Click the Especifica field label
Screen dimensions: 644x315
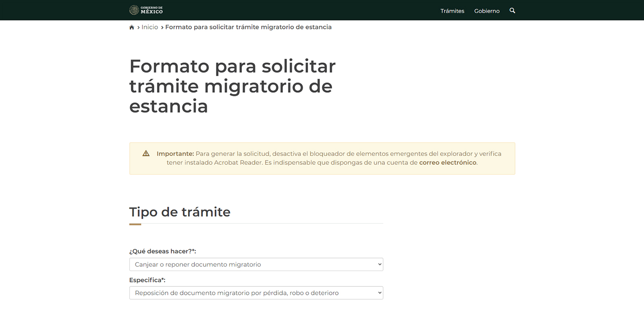pyautogui.click(x=147, y=280)
